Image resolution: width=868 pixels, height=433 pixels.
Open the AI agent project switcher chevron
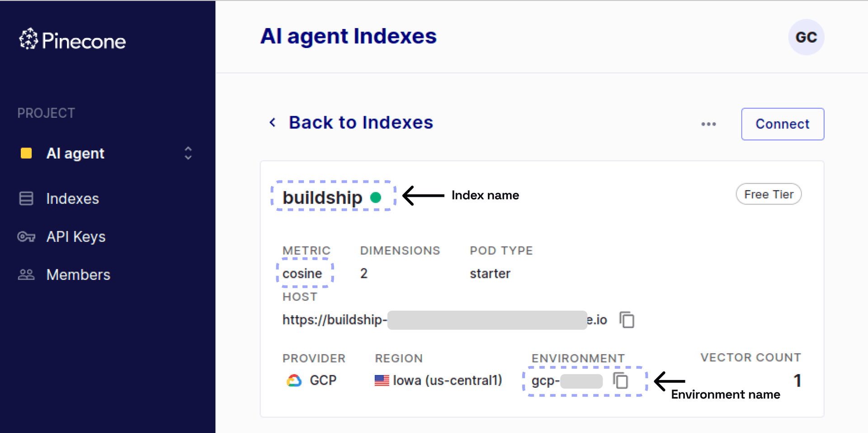(x=188, y=153)
